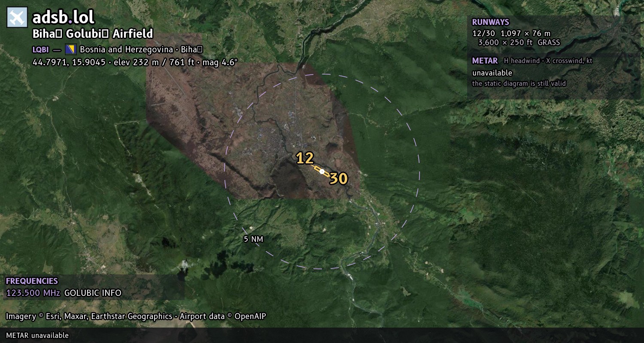This screenshot has height=343, width=644.
Task: Click the imagery attribution credit line
Action: point(136,316)
